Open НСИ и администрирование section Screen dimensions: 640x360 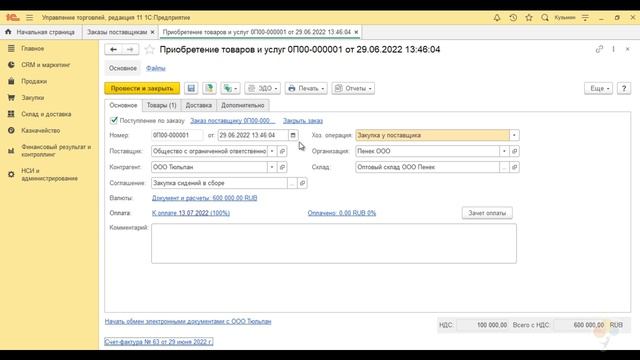tap(49, 175)
